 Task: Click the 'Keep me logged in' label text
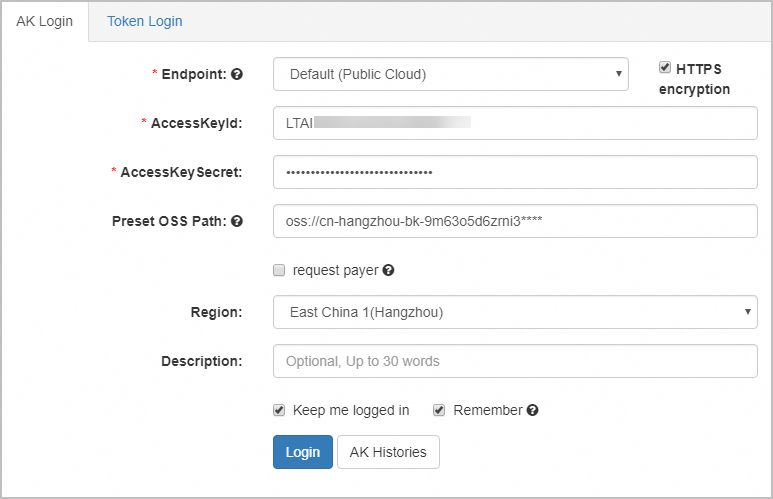351,410
